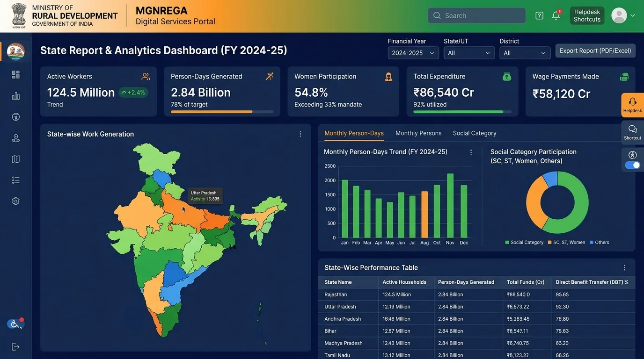Click Tamil Nadu table row name
The width and height of the screenshot is (644, 359).
pos(337,355)
